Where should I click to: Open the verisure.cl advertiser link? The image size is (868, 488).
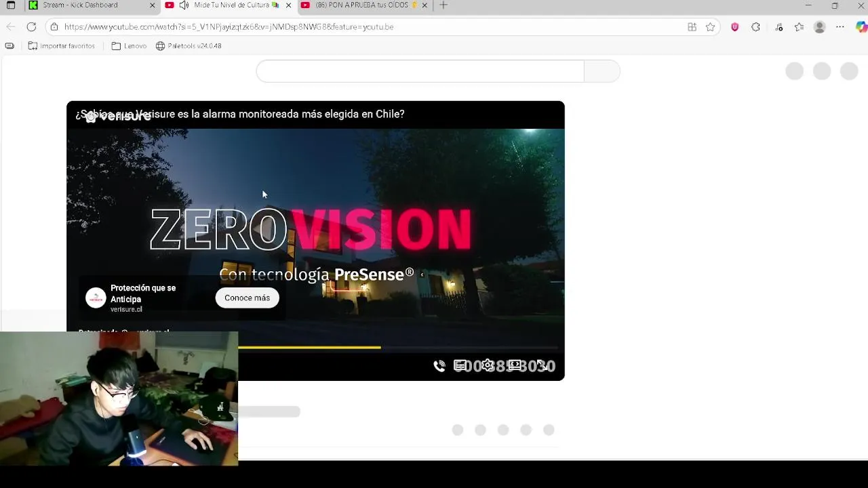pos(126,310)
